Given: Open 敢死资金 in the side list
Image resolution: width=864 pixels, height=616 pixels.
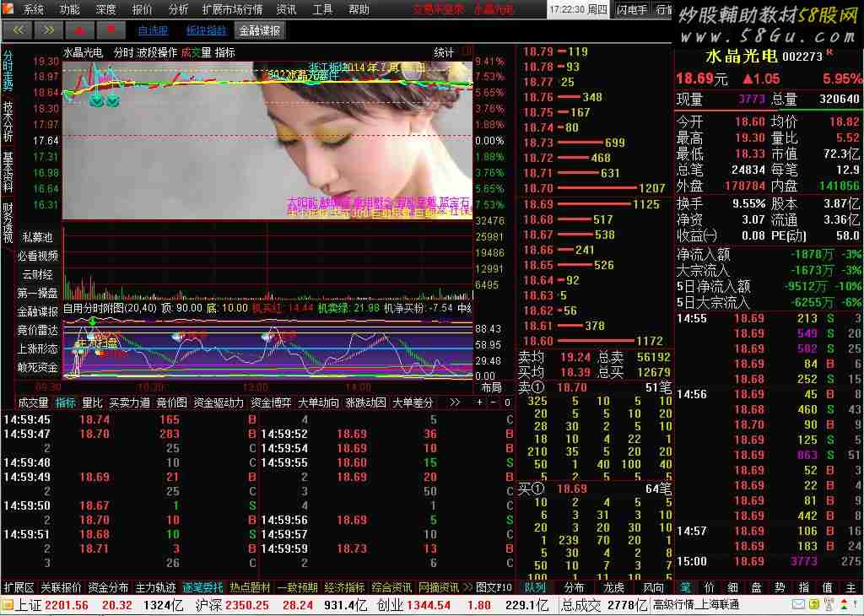Looking at the screenshot, I should click(x=37, y=368).
